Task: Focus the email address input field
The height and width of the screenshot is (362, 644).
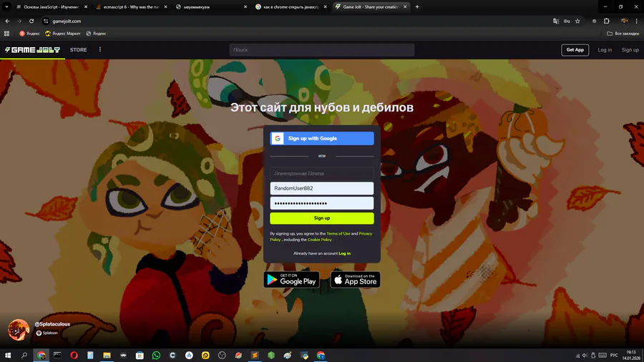Action: click(321, 174)
